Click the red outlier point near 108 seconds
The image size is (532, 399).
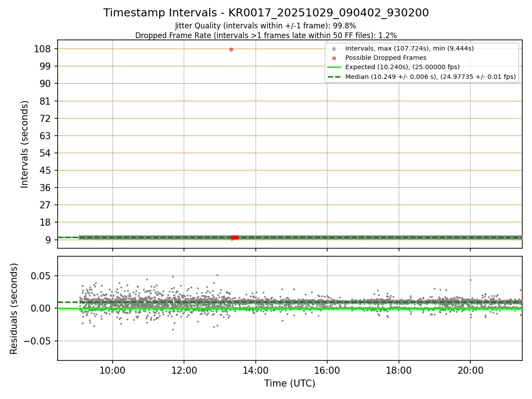pyautogui.click(x=231, y=49)
